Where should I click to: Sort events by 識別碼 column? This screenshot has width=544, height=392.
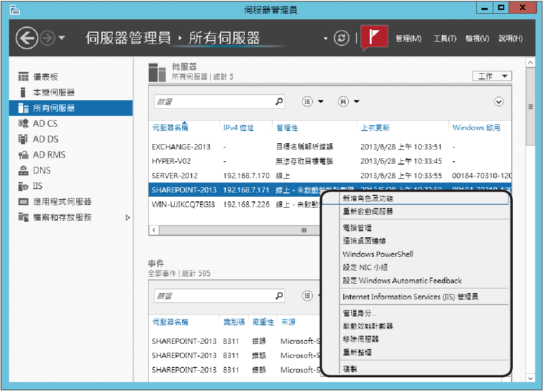point(234,322)
